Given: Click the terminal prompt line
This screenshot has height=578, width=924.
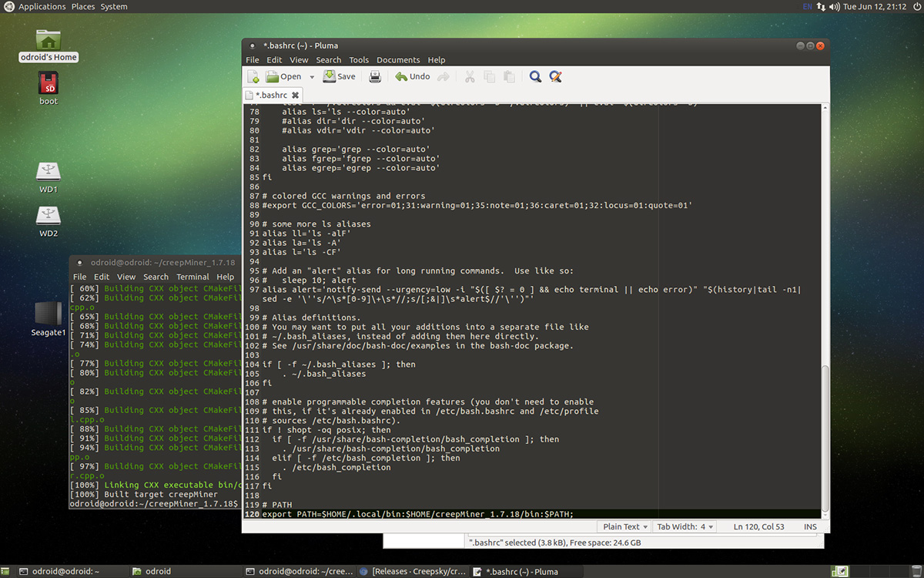Looking at the screenshot, I should click(154, 504).
